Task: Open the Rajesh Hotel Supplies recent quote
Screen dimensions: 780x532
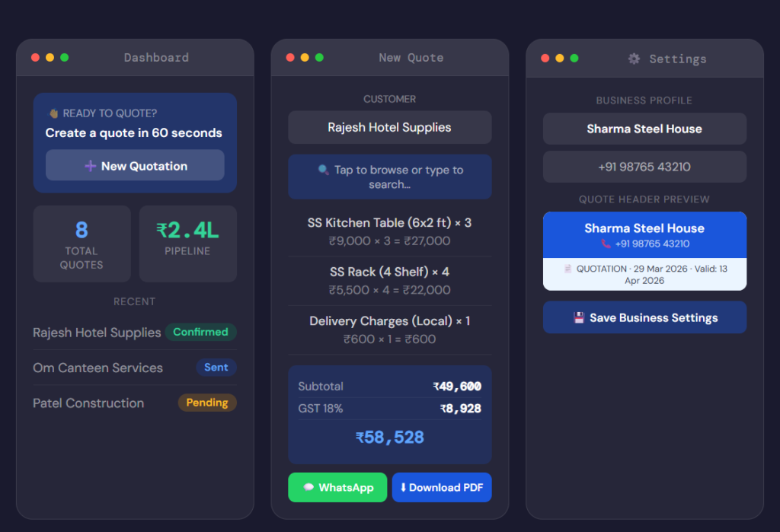Action: pos(97,333)
